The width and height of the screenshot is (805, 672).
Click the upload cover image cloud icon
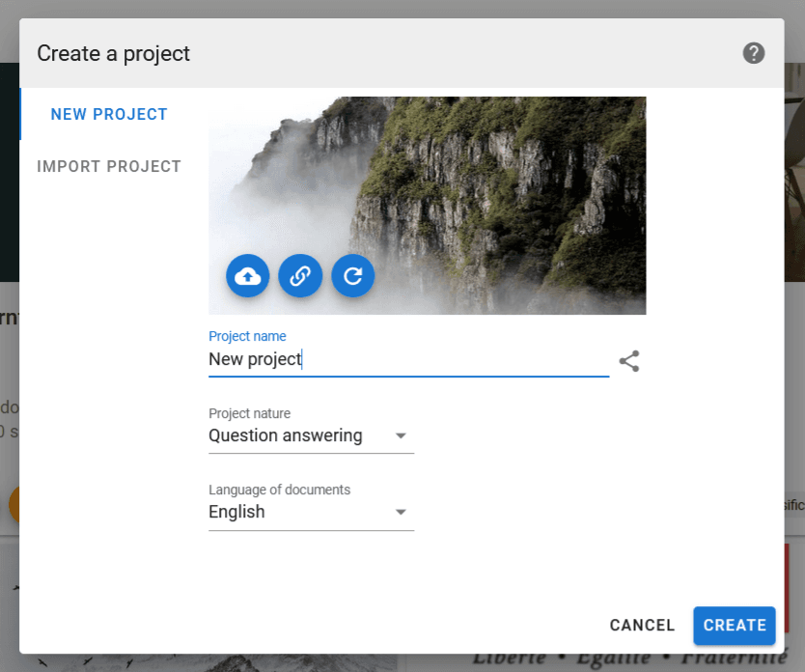click(248, 276)
